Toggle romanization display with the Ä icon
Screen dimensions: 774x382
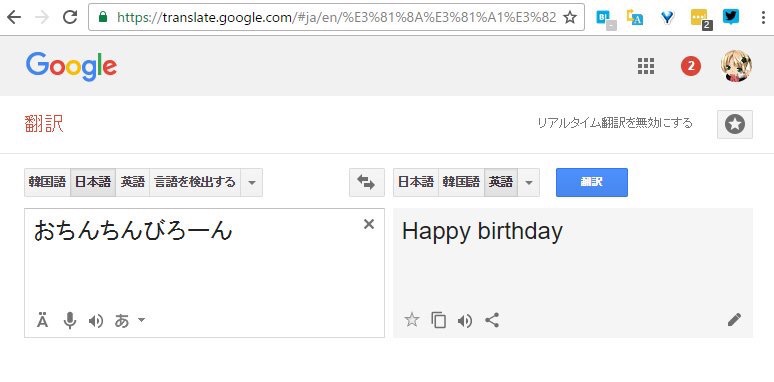coord(43,321)
